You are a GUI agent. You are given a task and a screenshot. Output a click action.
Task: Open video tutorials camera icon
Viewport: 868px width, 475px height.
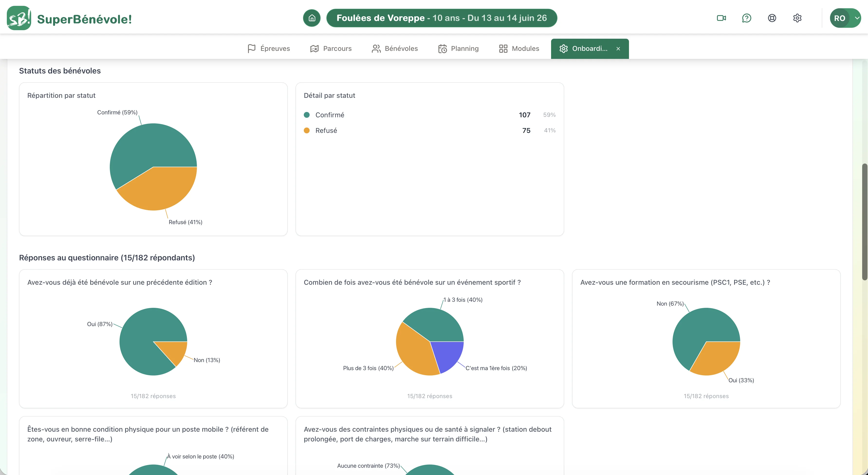coord(721,18)
